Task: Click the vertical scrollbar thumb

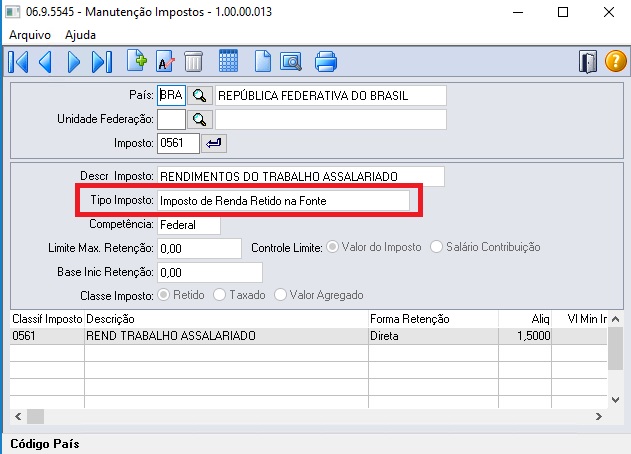Action: pos(615,348)
